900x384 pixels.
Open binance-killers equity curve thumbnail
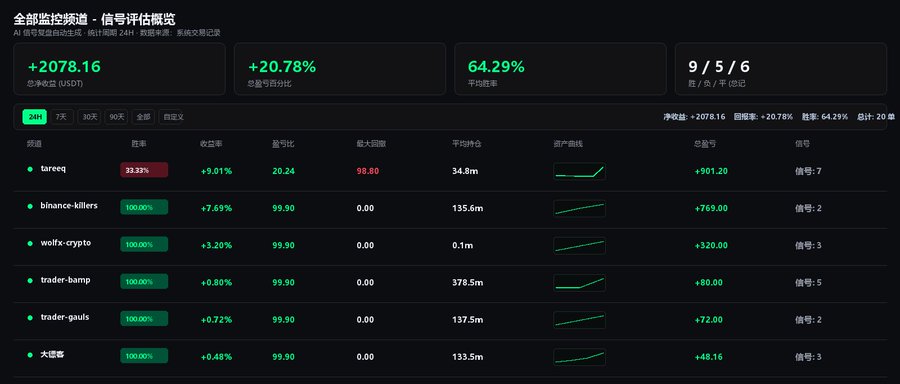click(579, 208)
